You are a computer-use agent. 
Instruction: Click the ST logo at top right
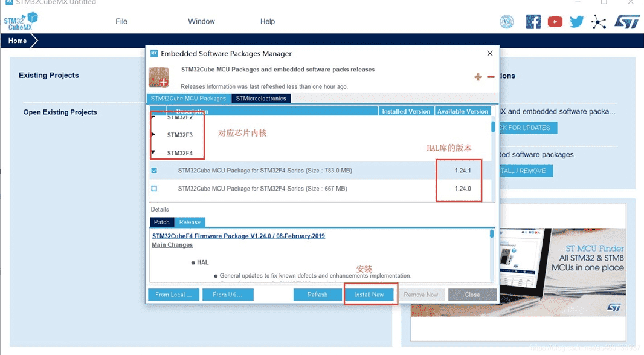(626, 22)
